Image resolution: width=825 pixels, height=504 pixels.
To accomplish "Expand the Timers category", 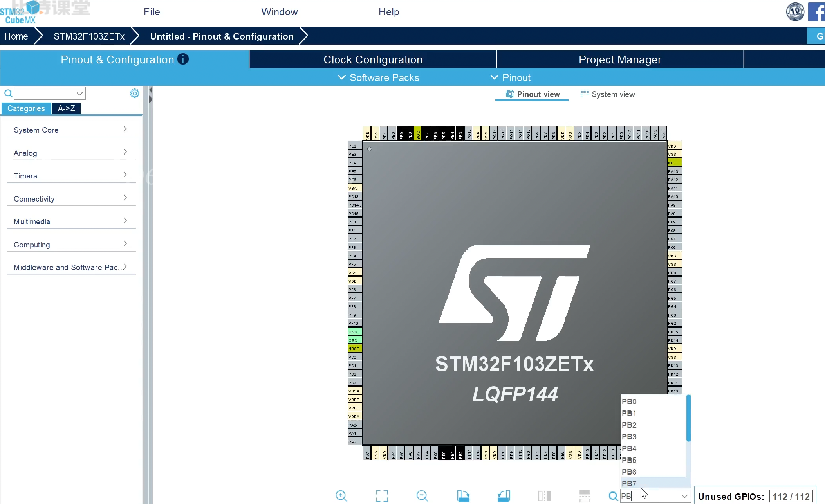I will 71,175.
